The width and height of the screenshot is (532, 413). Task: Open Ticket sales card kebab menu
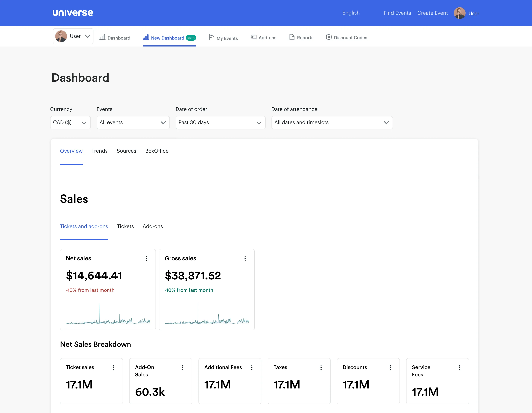(x=113, y=367)
